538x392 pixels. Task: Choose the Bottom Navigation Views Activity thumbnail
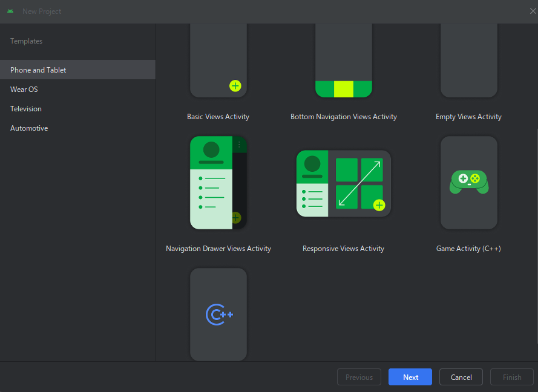click(344, 60)
